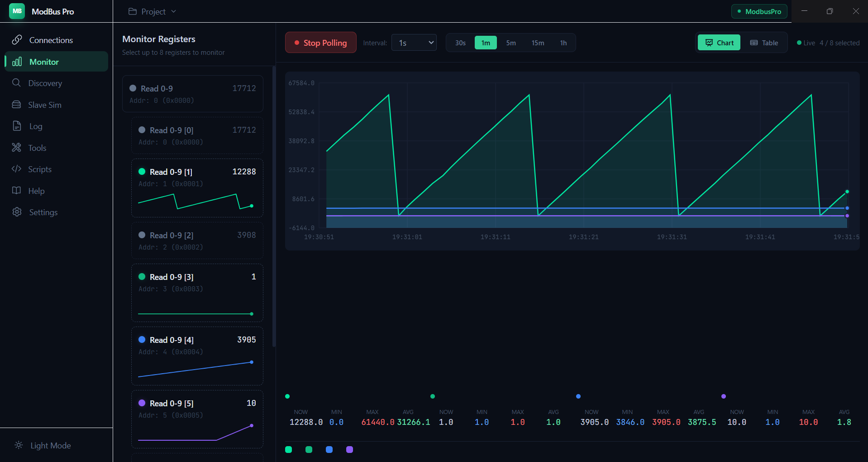Switch to the Table view

(x=764, y=42)
